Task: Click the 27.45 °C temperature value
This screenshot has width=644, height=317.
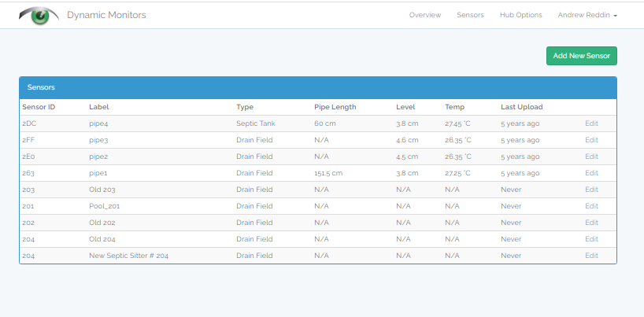Action: pos(458,123)
